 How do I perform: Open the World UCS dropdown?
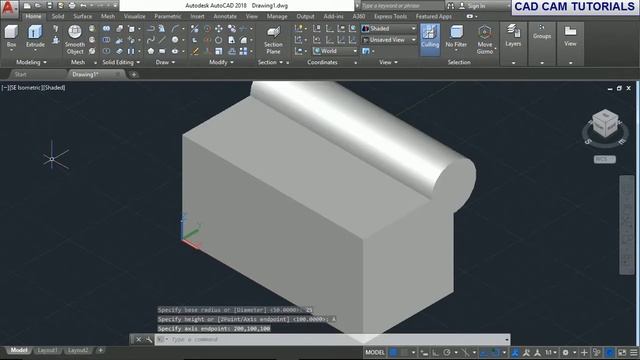pyautogui.click(x=335, y=51)
